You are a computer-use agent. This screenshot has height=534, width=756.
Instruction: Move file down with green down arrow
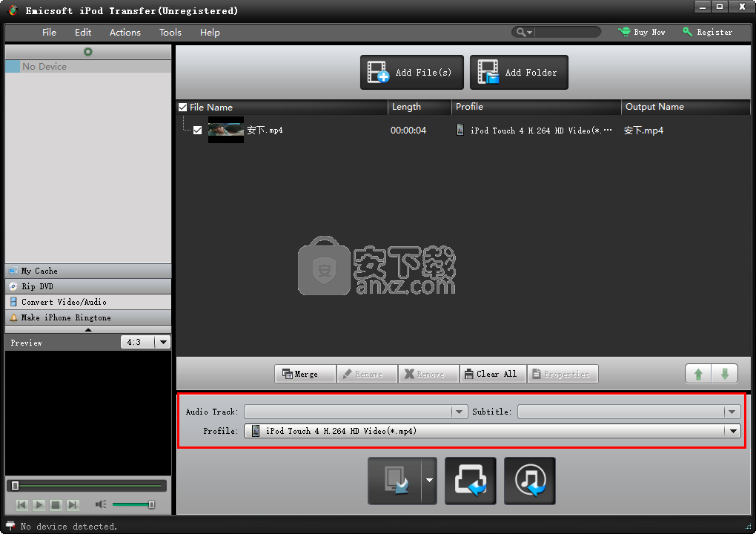click(725, 374)
